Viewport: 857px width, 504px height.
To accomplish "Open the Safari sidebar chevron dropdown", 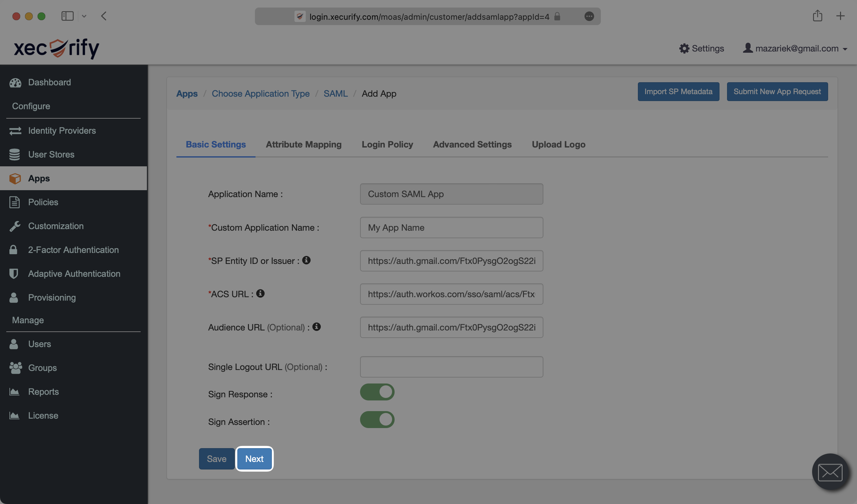I will (x=84, y=16).
